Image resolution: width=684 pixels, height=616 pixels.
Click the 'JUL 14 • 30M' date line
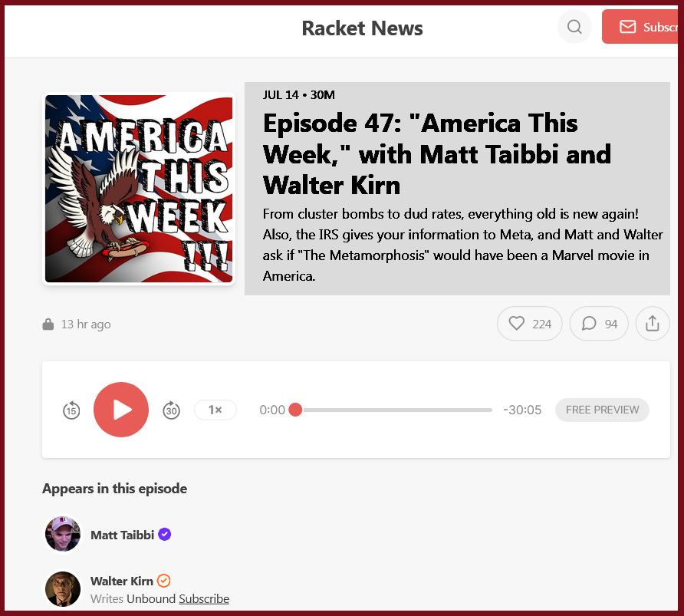299,94
